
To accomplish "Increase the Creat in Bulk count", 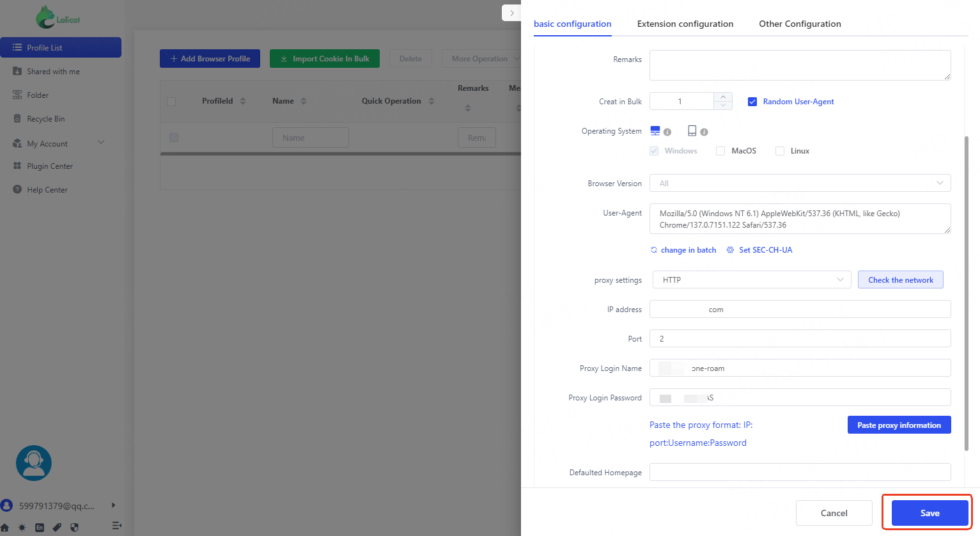I will click(x=722, y=97).
